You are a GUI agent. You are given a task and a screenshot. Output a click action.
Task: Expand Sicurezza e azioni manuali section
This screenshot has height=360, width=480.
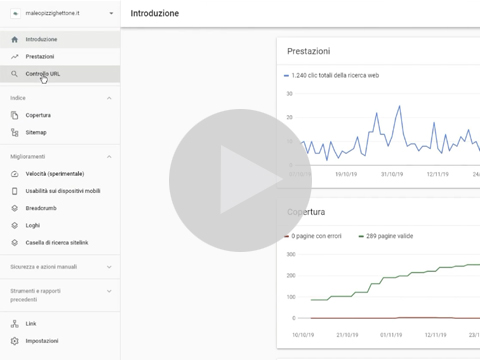click(60, 267)
